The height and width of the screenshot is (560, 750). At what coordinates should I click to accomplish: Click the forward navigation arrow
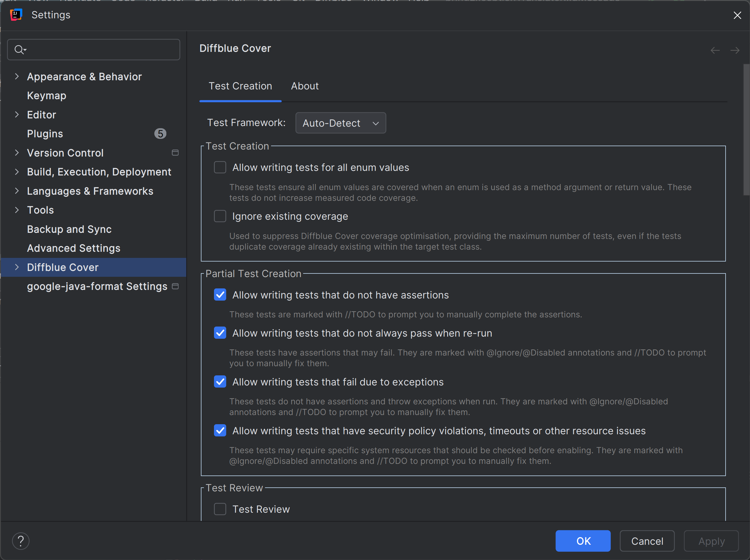pyautogui.click(x=734, y=51)
